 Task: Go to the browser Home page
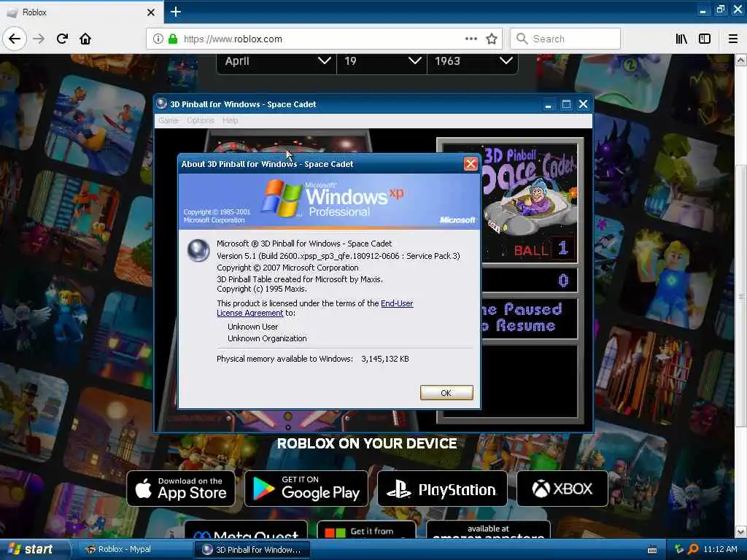tap(85, 39)
